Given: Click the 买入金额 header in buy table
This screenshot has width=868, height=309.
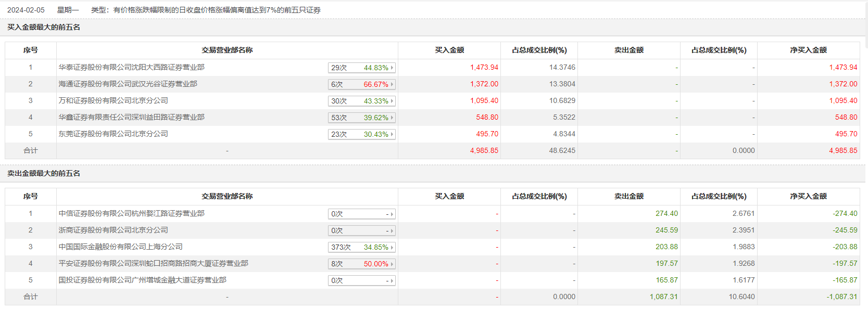Looking at the screenshot, I should pos(449,50).
